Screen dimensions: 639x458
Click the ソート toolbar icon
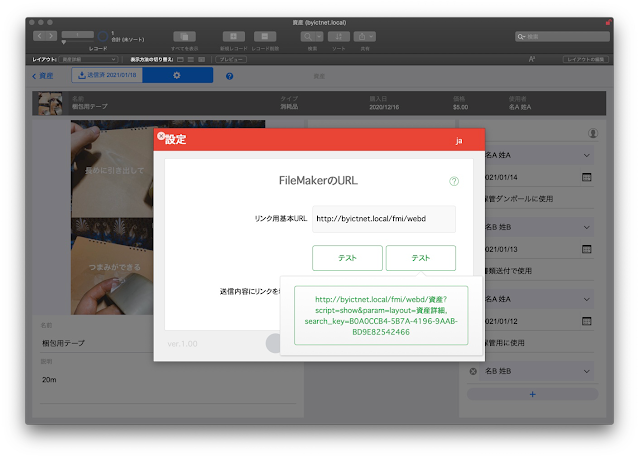click(339, 37)
